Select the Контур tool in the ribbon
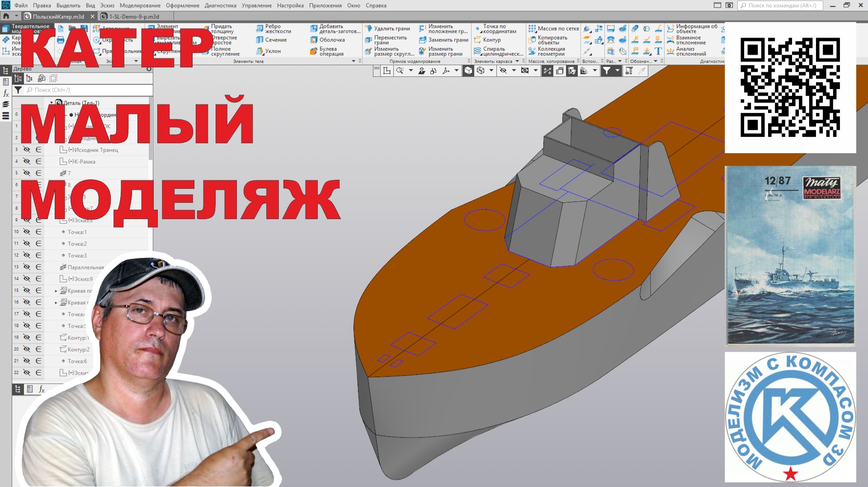The width and height of the screenshot is (868, 487). point(487,40)
